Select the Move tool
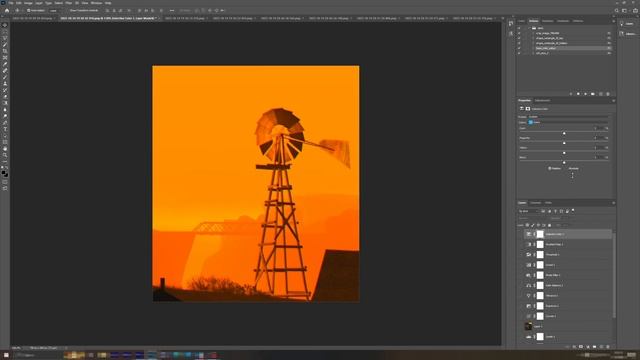The height and width of the screenshot is (360, 640). [5, 25]
